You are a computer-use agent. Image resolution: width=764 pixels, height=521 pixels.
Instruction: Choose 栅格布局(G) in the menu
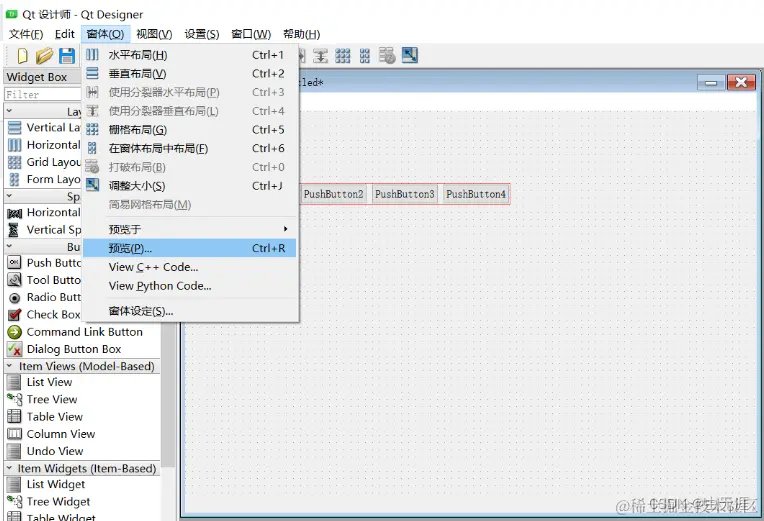pos(190,130)
